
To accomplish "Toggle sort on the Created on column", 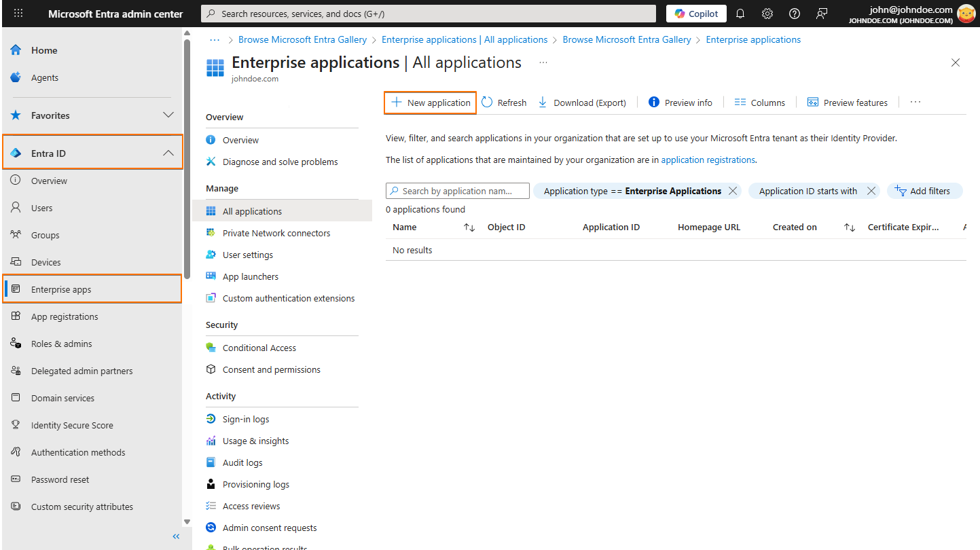I will pyautogui.click(x=848, y=227).
